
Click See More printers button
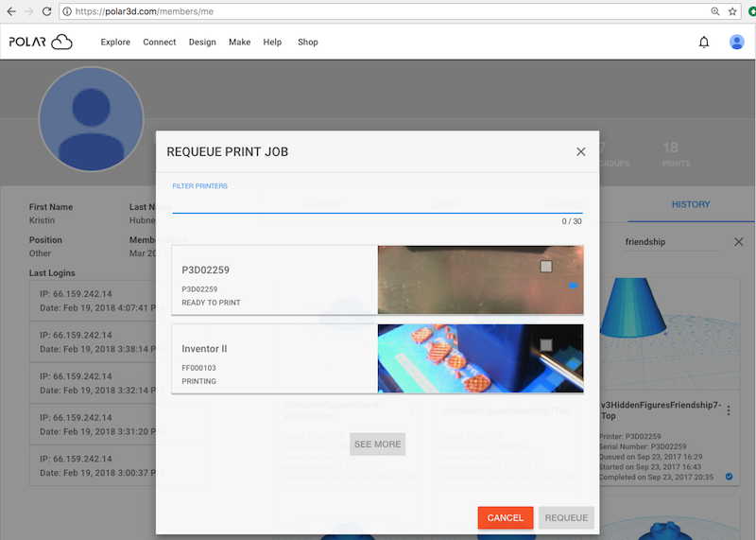click(377, 444)
